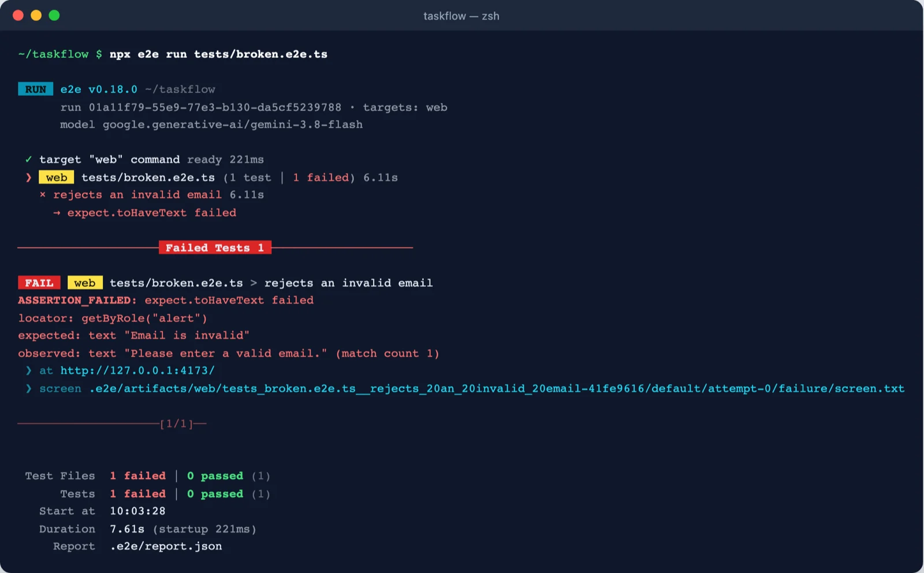Click "1 failed) 6.11s" in the summary row
Screen dimensions: 924x573
(345, 178)
